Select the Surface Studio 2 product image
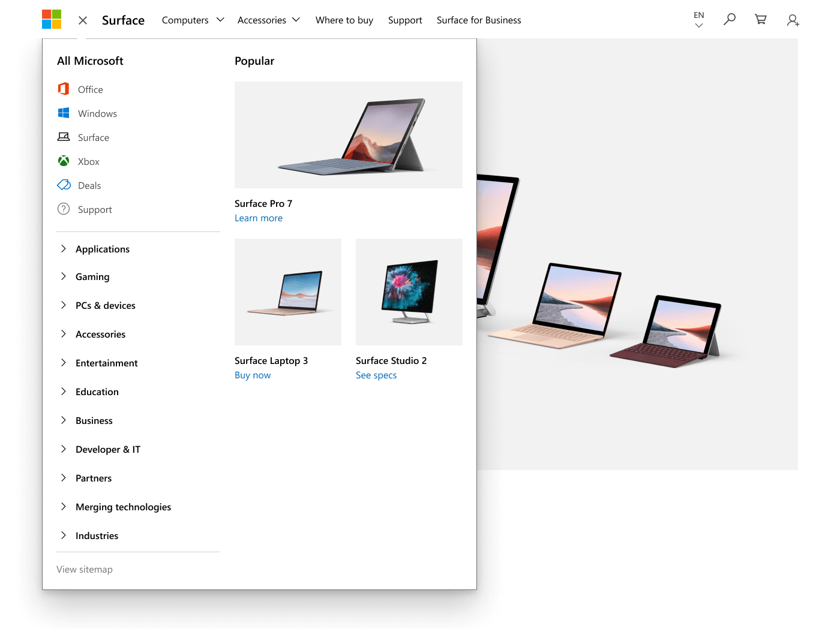 click(x=409, y=292)
